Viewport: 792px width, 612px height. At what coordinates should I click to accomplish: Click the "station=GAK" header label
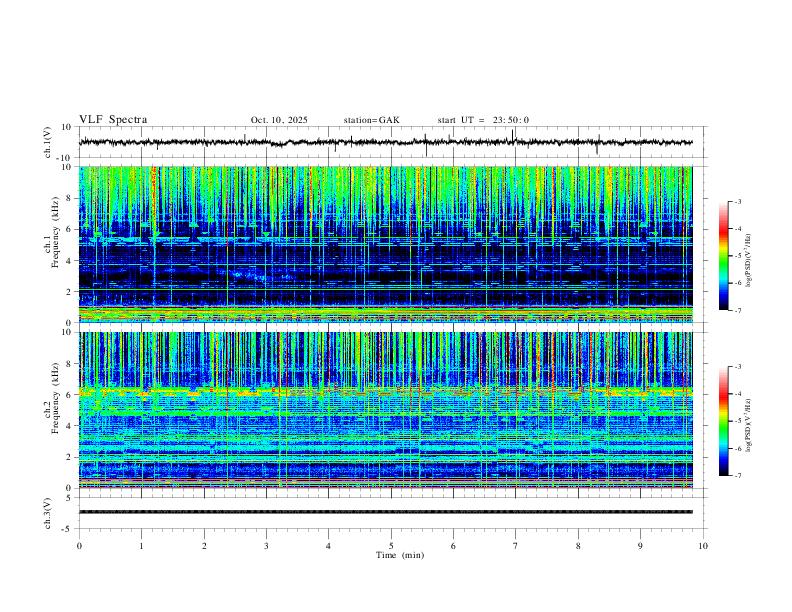pyautogui.click(x=371, y=120)
